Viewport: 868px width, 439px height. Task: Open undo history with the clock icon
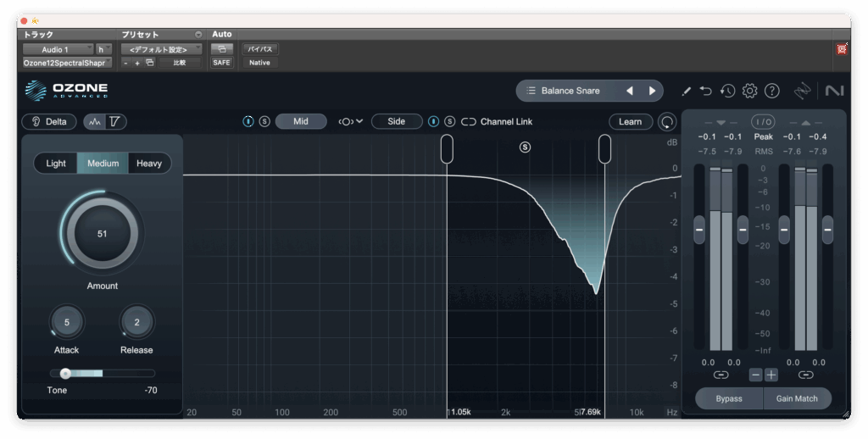(x=727, y=91)
